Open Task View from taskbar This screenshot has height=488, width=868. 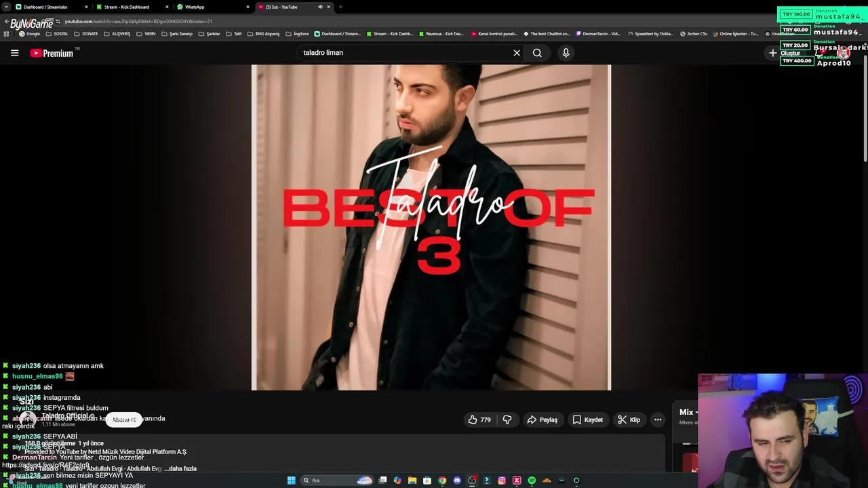(x=382, y=481)
